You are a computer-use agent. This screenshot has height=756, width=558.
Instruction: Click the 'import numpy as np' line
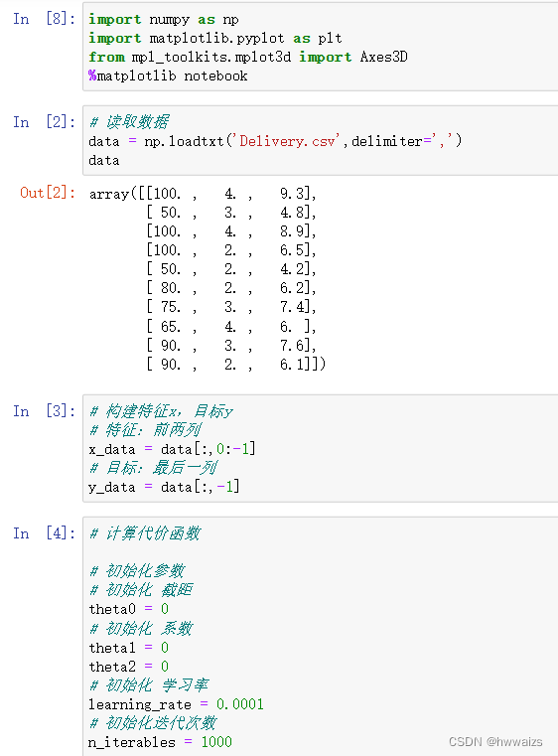pos(164,19)
